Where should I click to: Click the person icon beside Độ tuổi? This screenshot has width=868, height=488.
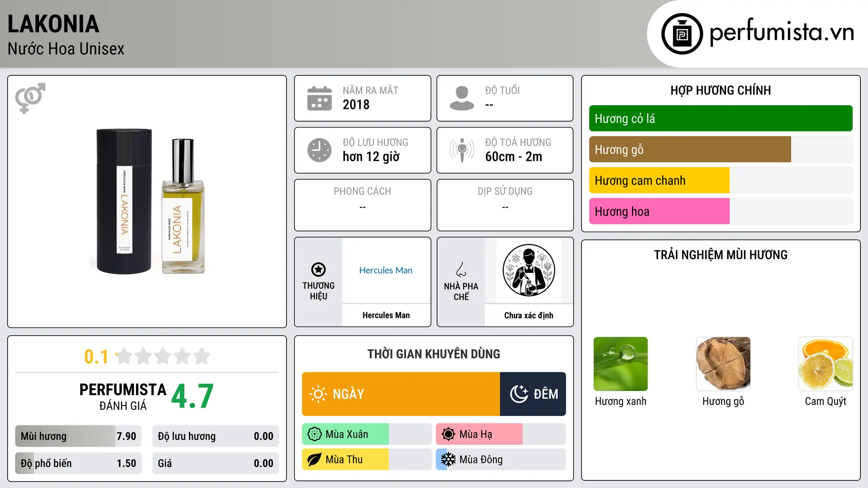(x=462, y=98)
